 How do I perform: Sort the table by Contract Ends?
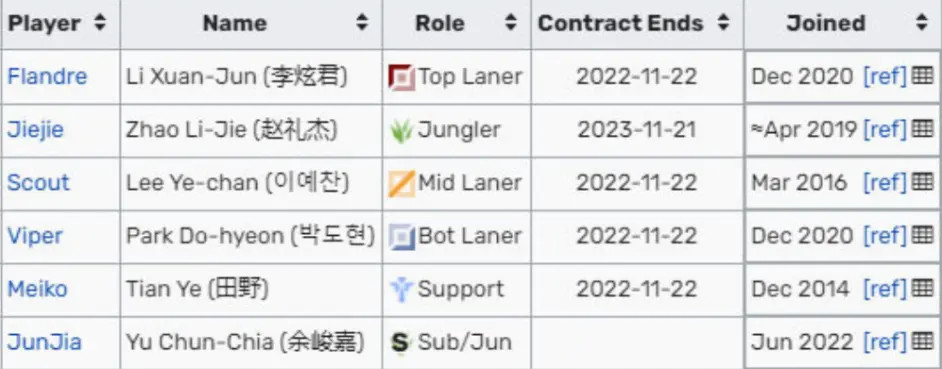click(723, 23)
